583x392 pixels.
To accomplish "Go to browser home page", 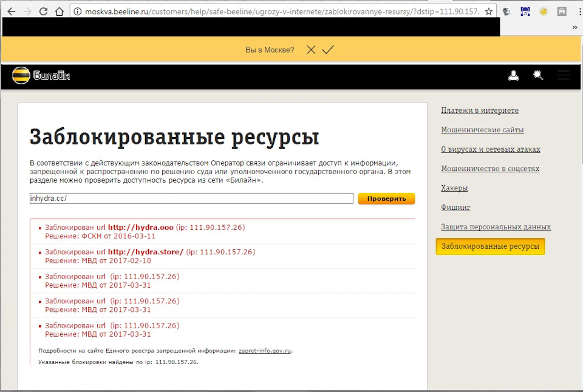I will (60, 12).
